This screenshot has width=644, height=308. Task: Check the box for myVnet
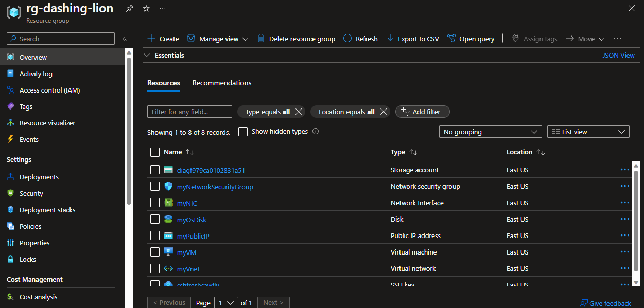pos(155,269)
